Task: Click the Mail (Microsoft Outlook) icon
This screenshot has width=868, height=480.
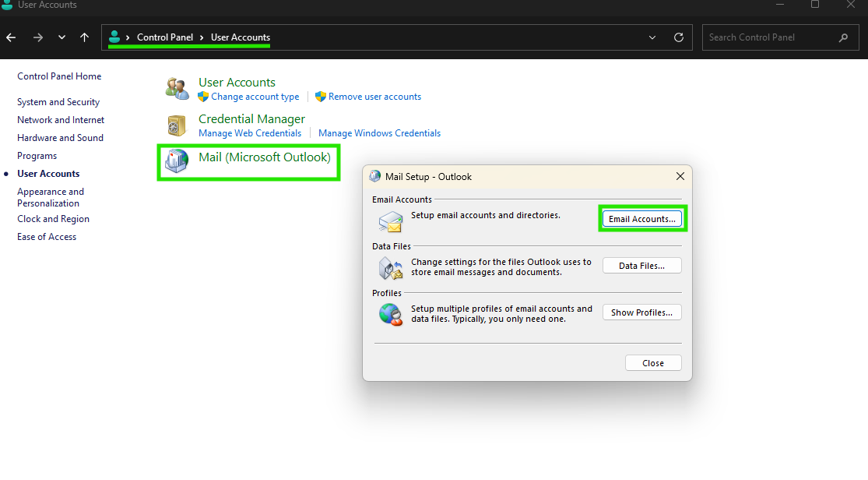Action: [x=177, y=161]
